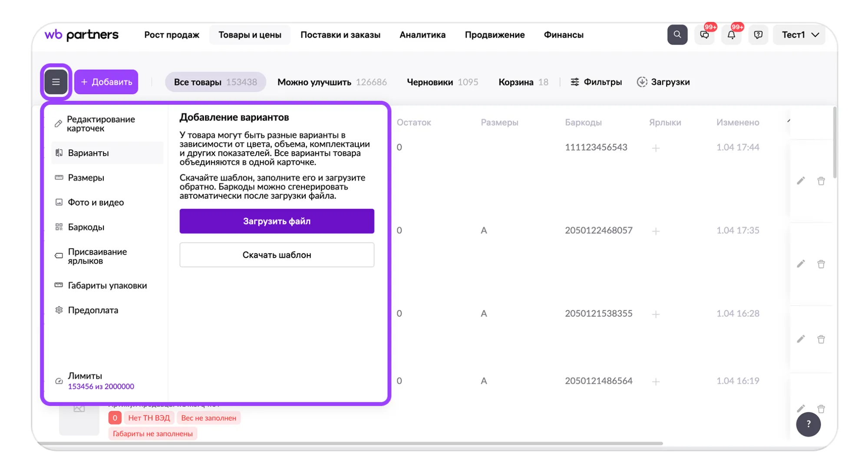
Task: Select Габариты упаковки in the side menu
Action: click(x=107, y=285)
